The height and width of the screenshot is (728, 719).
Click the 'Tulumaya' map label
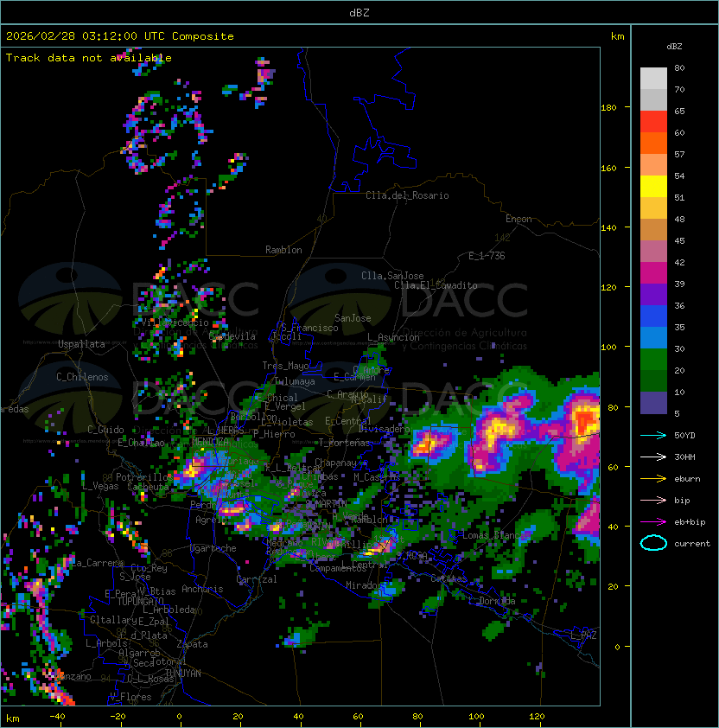(295, 381)
